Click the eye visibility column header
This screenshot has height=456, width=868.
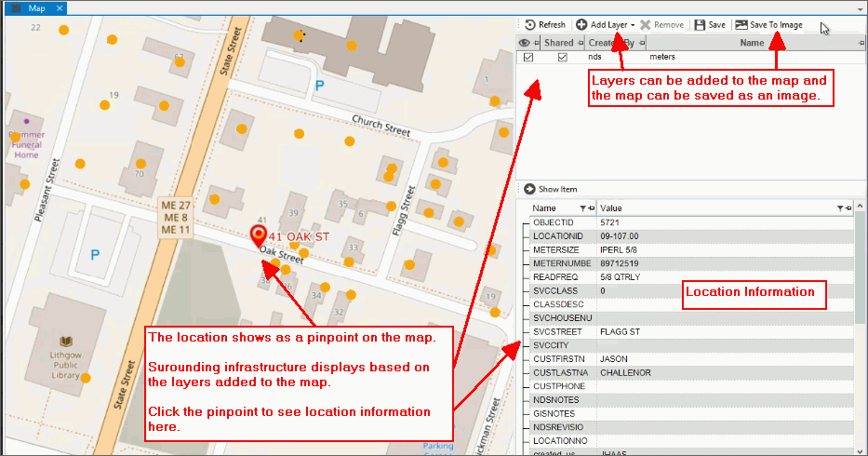tap(525, 43)
